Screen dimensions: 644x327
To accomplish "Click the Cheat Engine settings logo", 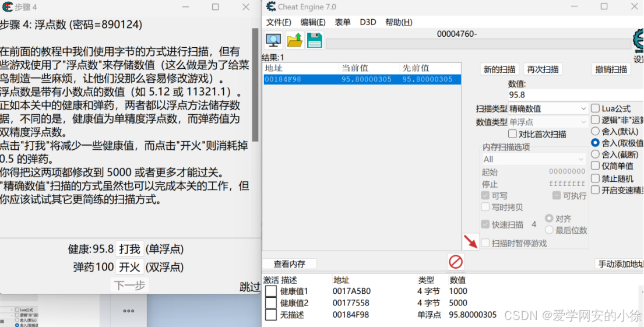I will tap(639, 40).
